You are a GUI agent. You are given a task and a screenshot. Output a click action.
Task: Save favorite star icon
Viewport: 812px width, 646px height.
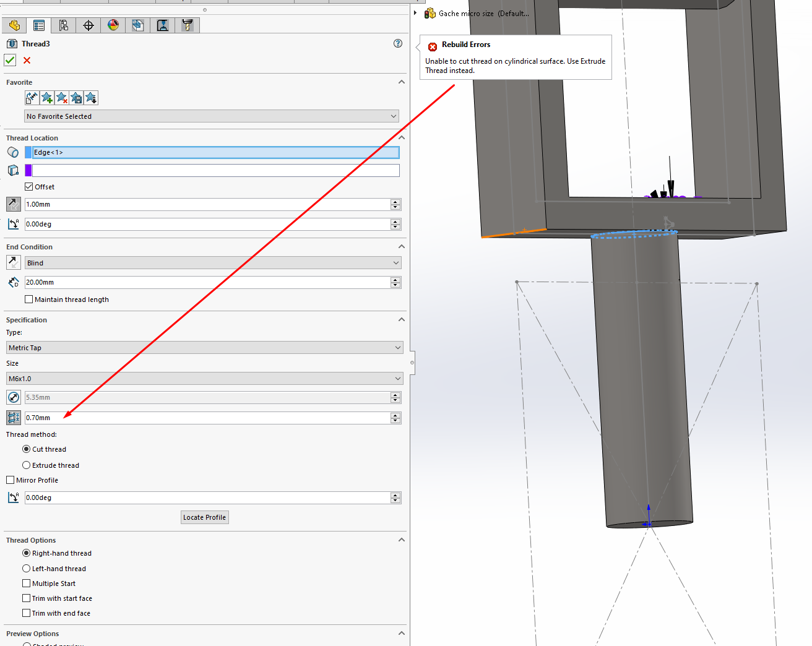coord(76,98)
